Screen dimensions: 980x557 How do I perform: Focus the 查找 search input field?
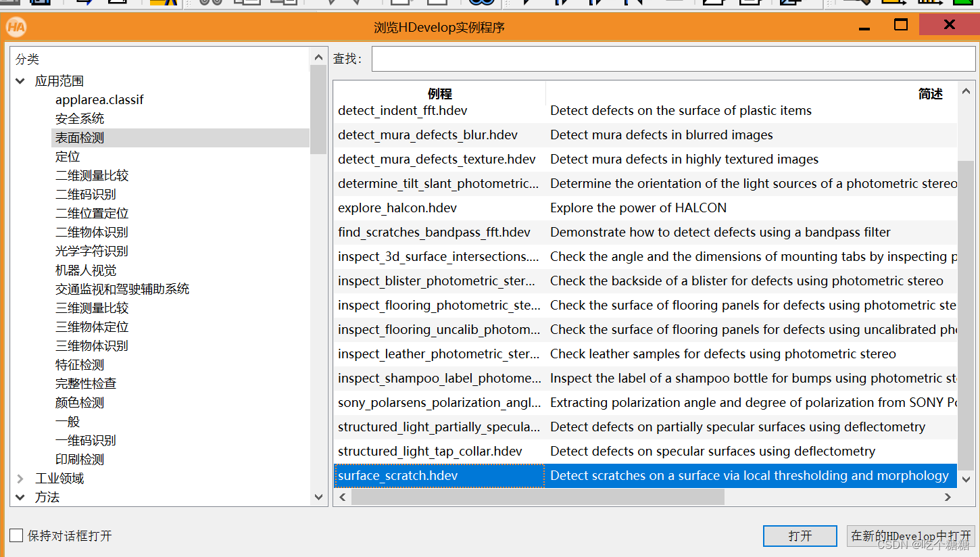674,59
